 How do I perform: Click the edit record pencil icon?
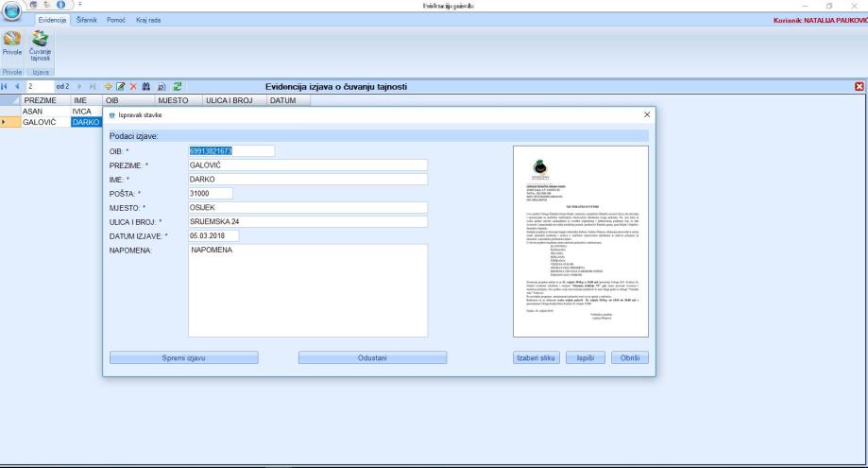[120, 86]
